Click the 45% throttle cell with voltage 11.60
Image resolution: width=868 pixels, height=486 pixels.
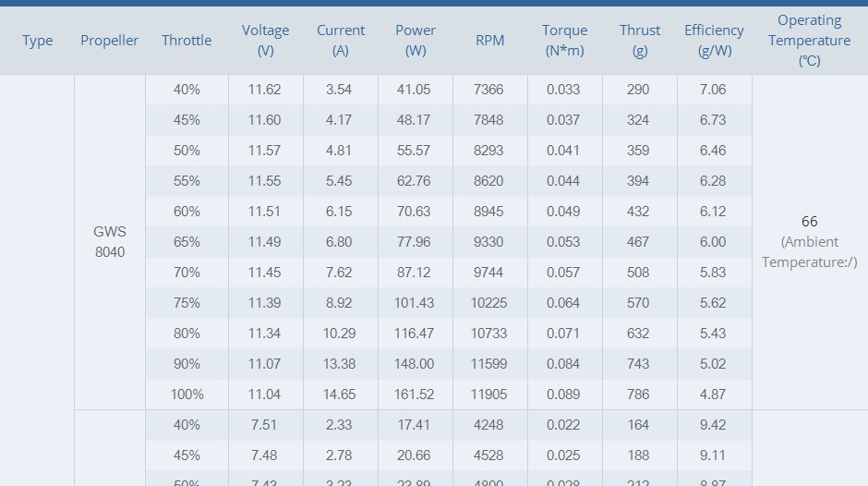pyautogui.click(x=187, y=120)
